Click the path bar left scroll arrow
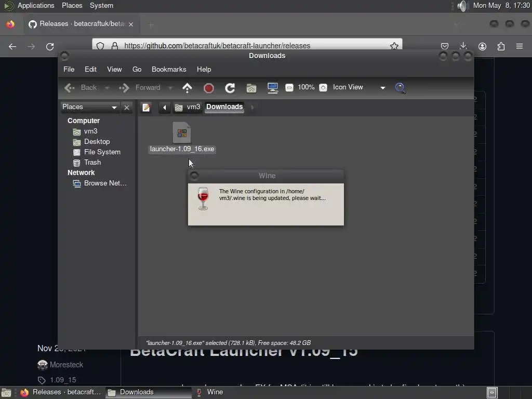 point(164,108)
